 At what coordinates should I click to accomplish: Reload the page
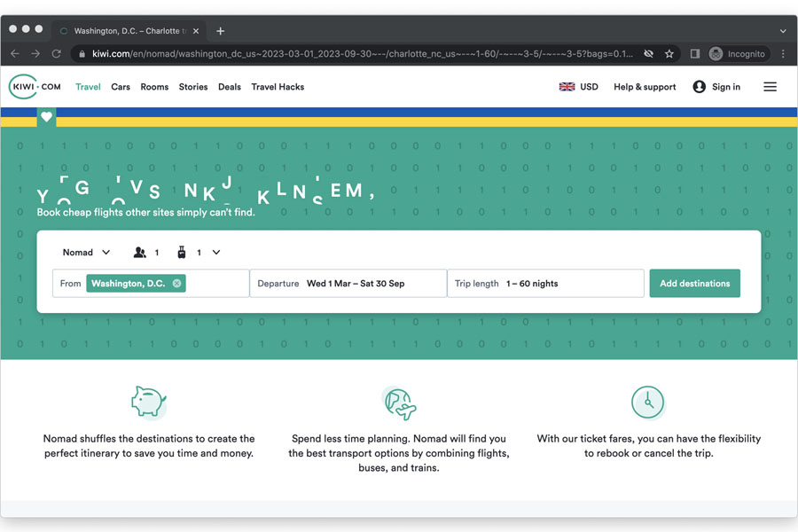(x=57, y=53)
